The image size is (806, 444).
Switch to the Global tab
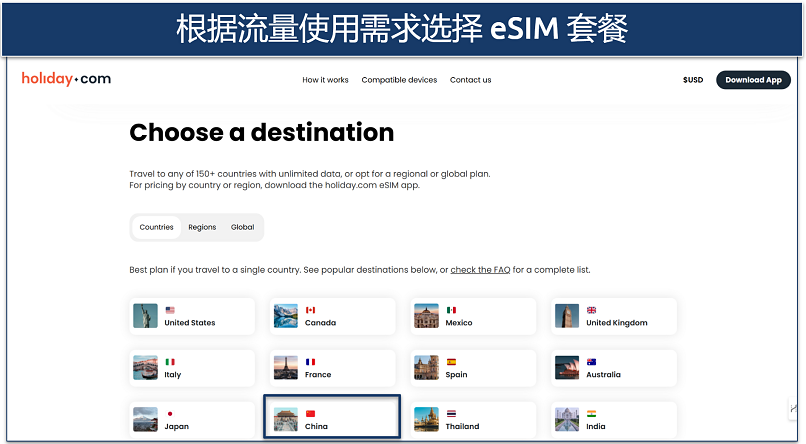coord(242,227)
